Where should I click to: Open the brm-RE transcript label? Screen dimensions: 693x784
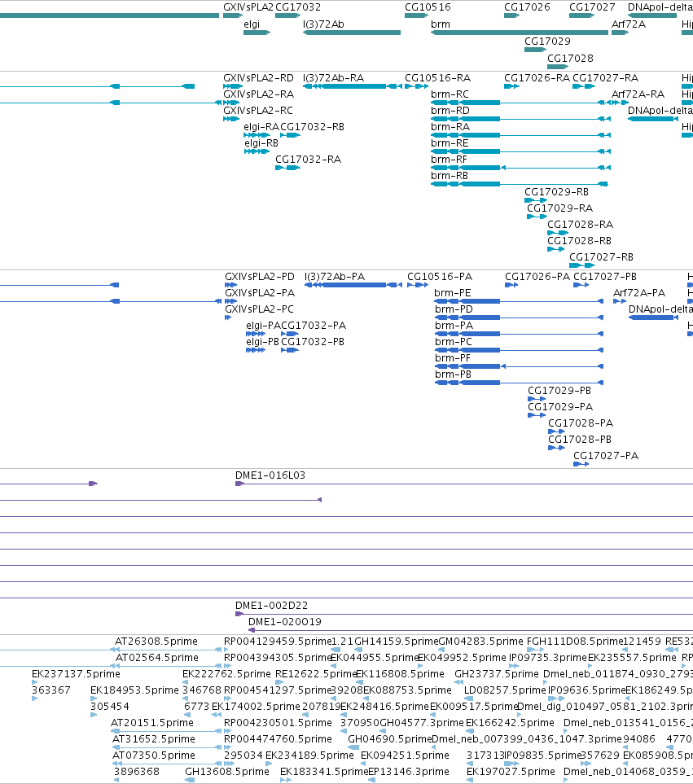coord(450,143)
